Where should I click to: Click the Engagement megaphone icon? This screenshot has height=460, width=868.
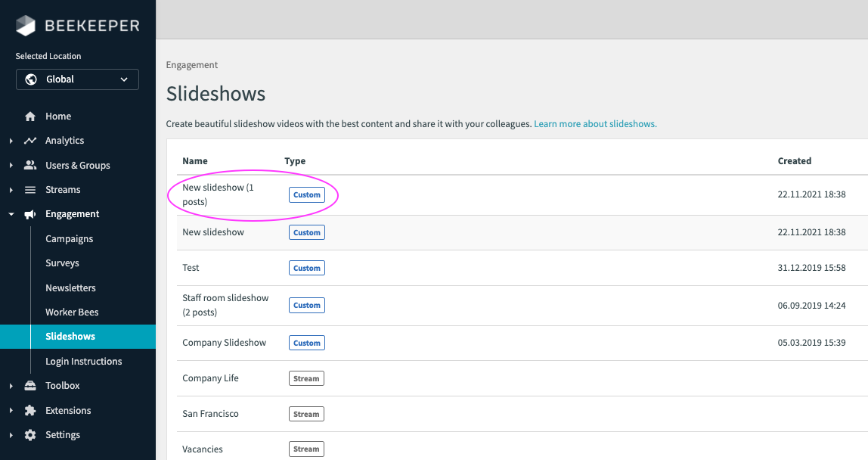pyautogui.click(x=30, y=214)
